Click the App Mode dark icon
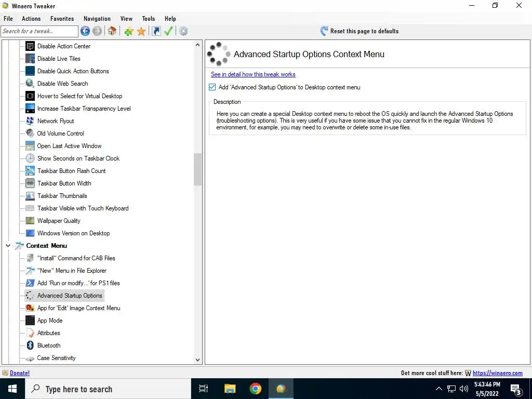Viewport: 532px width, 399px height. [x=30, y=320]
